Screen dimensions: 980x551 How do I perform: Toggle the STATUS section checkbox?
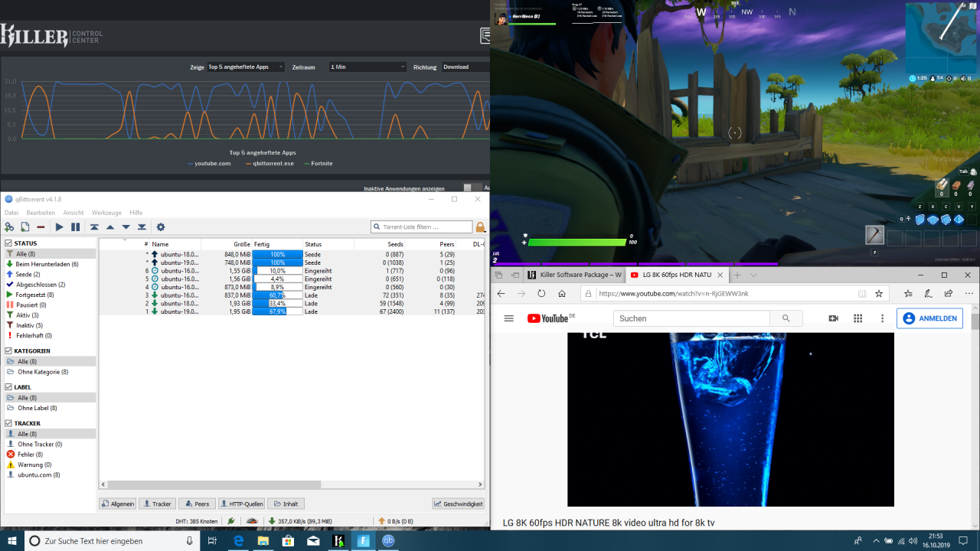(x=8, y=243)
